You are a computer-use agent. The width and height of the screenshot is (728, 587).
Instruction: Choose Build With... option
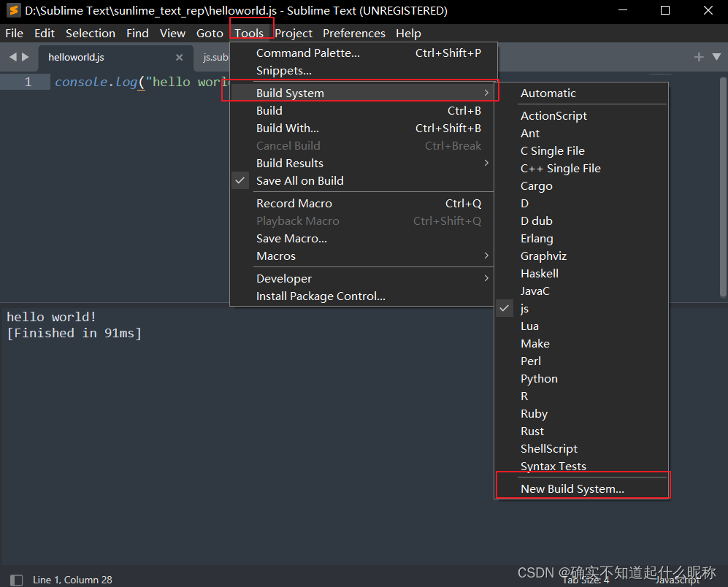pos(364,128)
